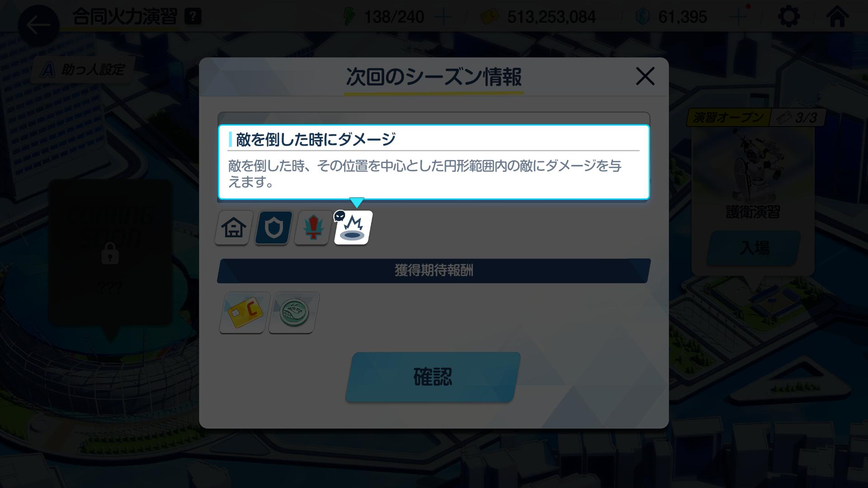The width and height of the screenshot is (868, 488).
Task: Select the shield armor type icon
Action: tap(274, 228)
